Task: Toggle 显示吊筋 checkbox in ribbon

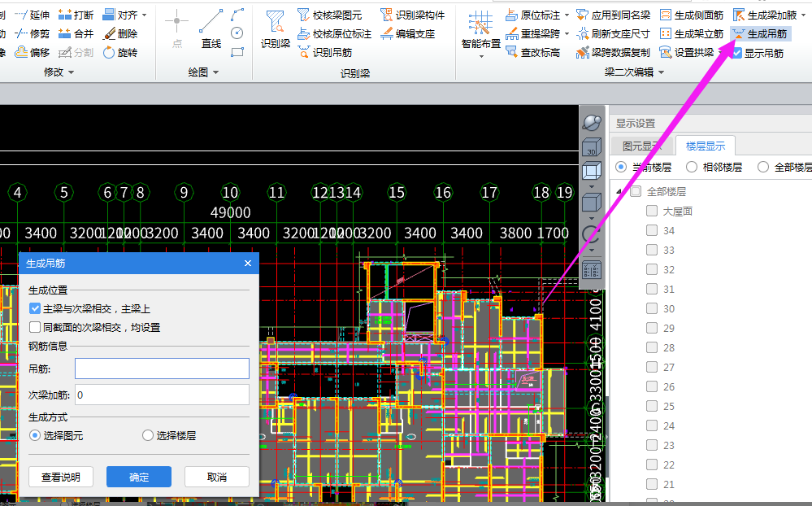Action: [x=737, y=53]
